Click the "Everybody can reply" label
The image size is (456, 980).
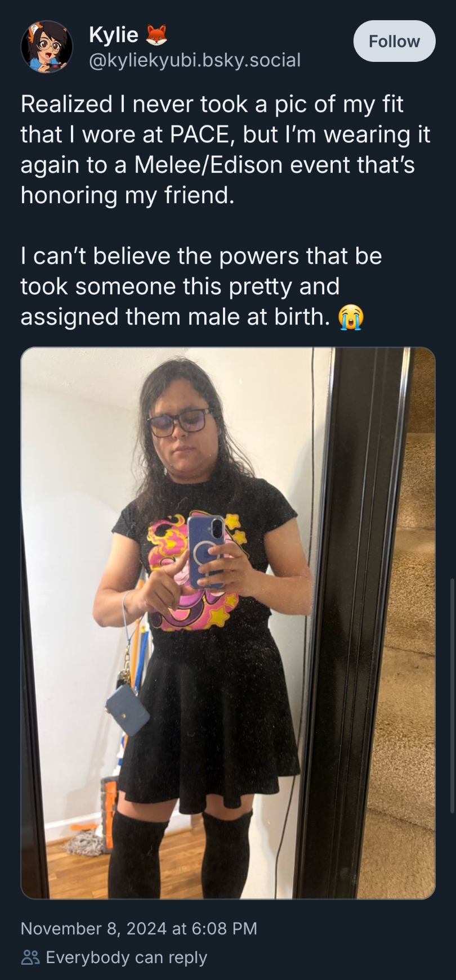click(x=127, y=957)
